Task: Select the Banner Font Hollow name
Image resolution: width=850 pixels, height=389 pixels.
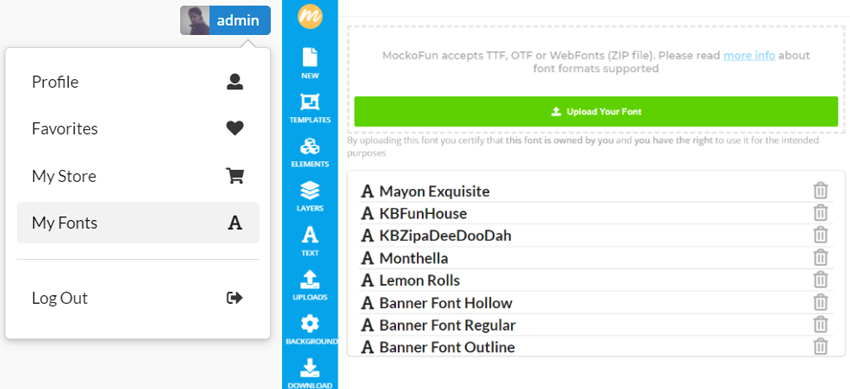Action: (446, 302)
